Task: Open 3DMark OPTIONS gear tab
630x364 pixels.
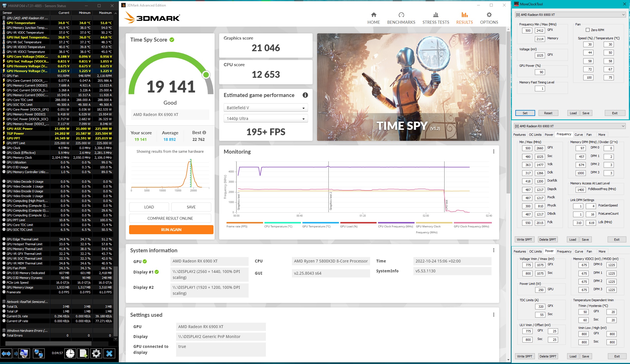Action: click(489, 18)
